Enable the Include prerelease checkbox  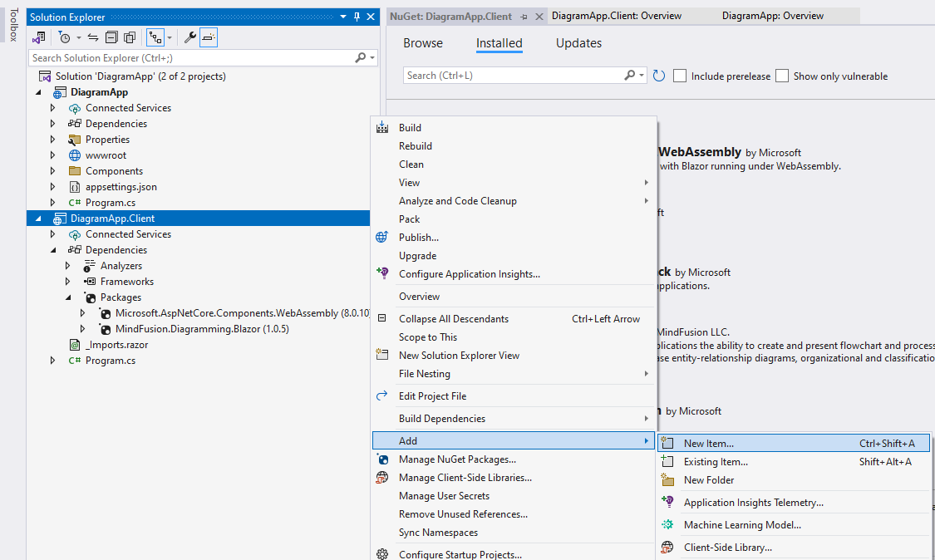coord(680,76)
